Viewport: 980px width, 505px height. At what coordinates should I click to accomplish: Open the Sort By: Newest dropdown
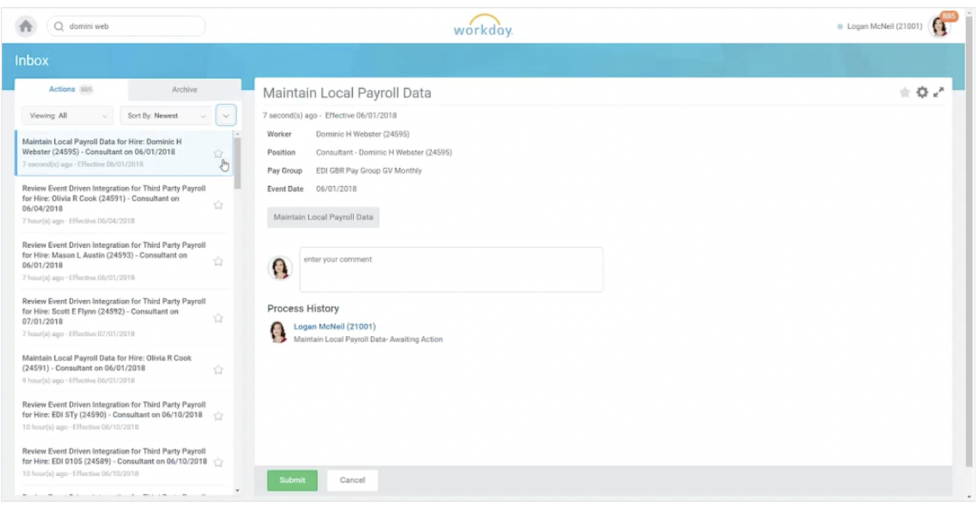point(165,116)
